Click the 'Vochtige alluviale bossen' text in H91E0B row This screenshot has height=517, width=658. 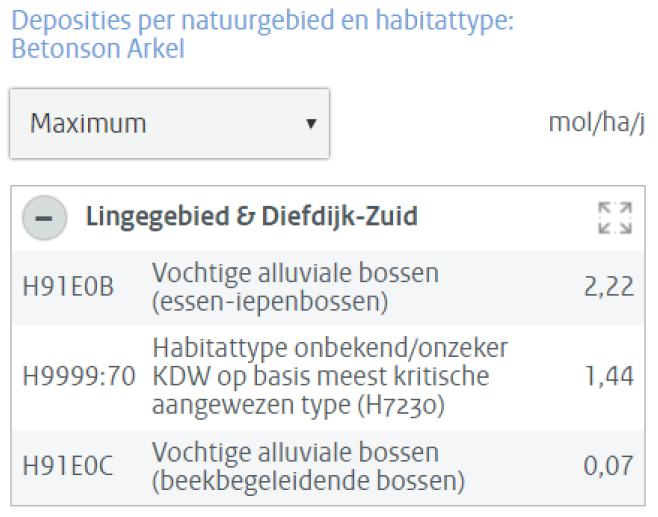tap(295, 273)
